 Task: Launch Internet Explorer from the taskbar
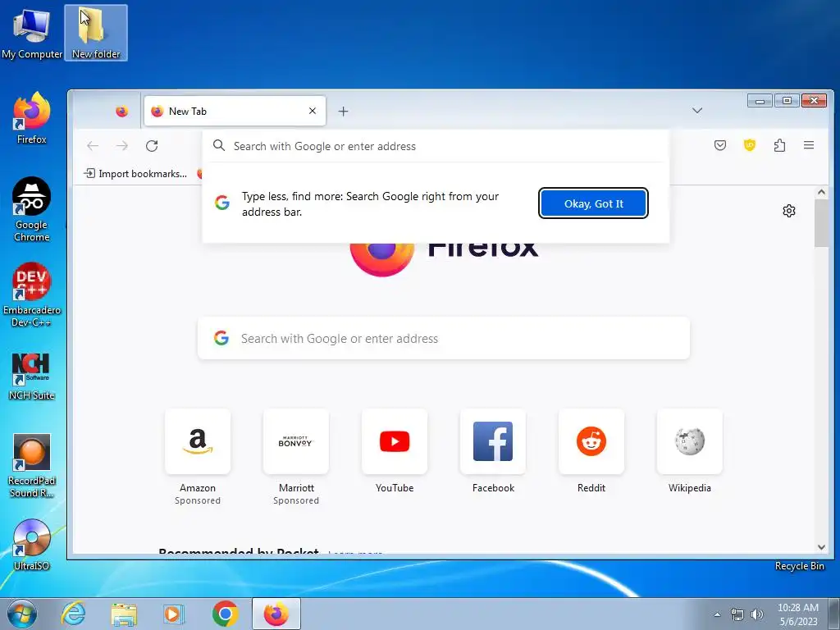[x=73, y=614]
